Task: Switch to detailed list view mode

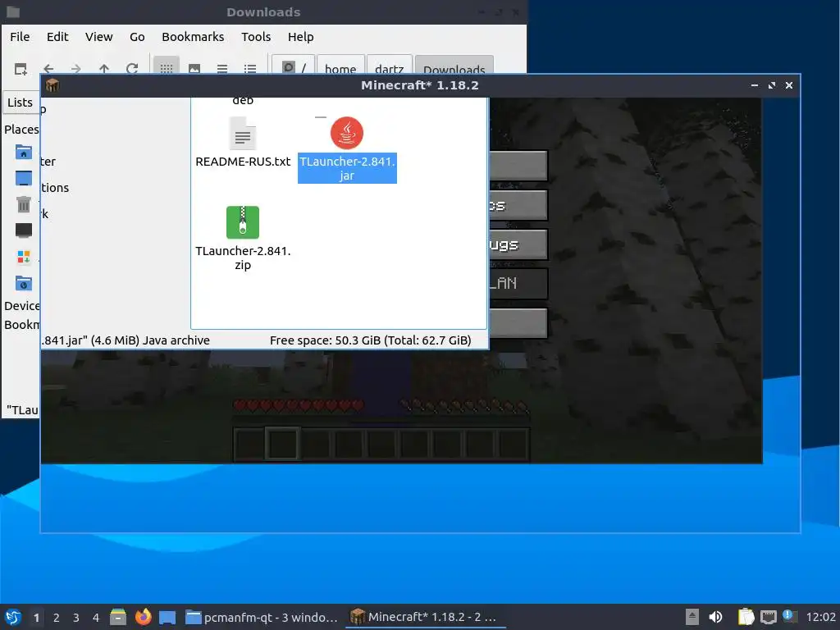Action: point(250,69)
